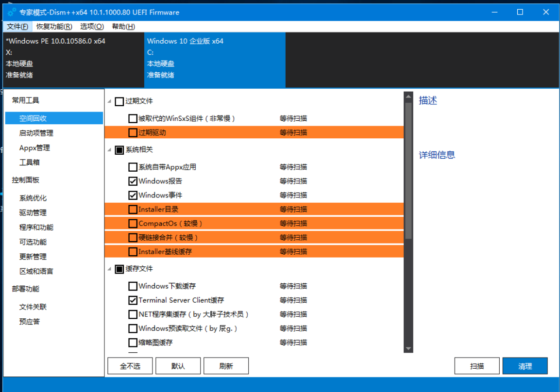560x392 pixels.
Task: Select 启动项管理 in the sidebar
Action: tap(36, 133)
